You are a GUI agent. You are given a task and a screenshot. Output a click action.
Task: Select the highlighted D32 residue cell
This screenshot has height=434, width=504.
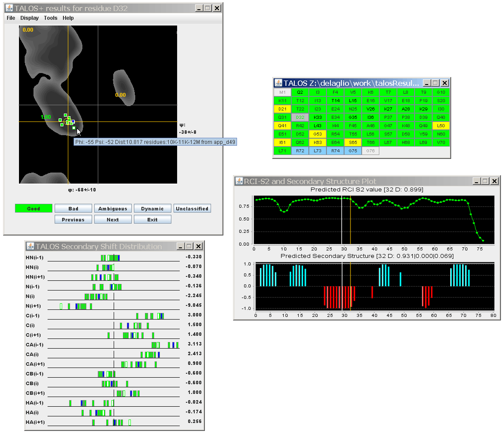coord(300,117)
